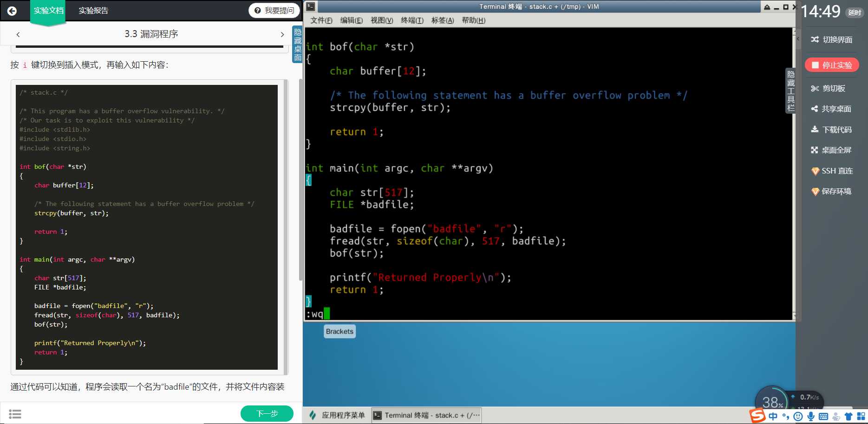Screen dimensions: 868x424
Task: Go to next section chevron
Action: (282, 34)
